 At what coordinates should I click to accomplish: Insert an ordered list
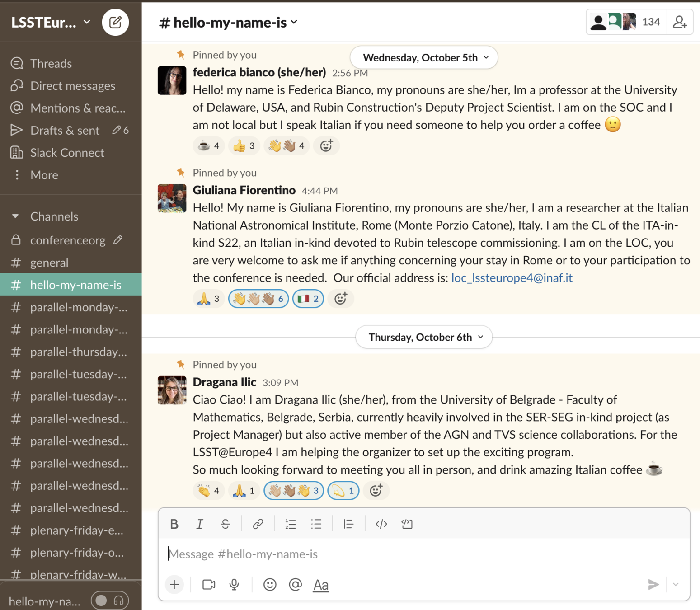tap(290, 524)
